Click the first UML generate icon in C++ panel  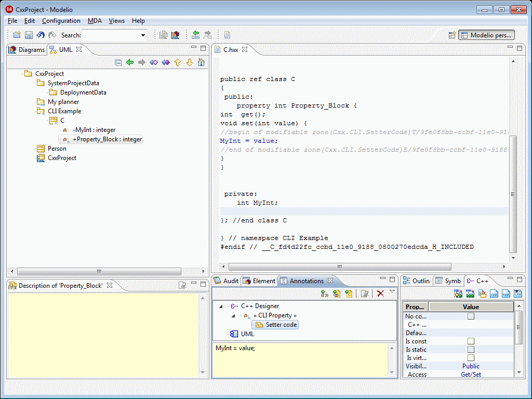(458, 294)
